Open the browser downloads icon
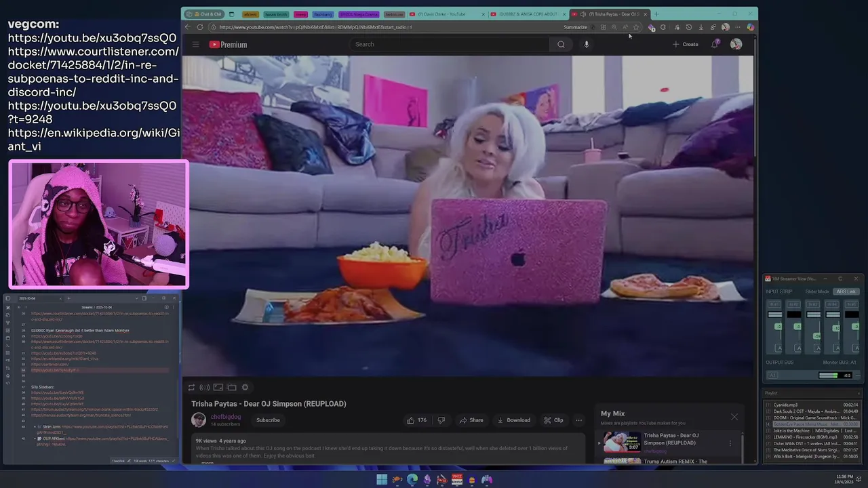The height and width of the screenshot is (488, 868). (701, 27)
